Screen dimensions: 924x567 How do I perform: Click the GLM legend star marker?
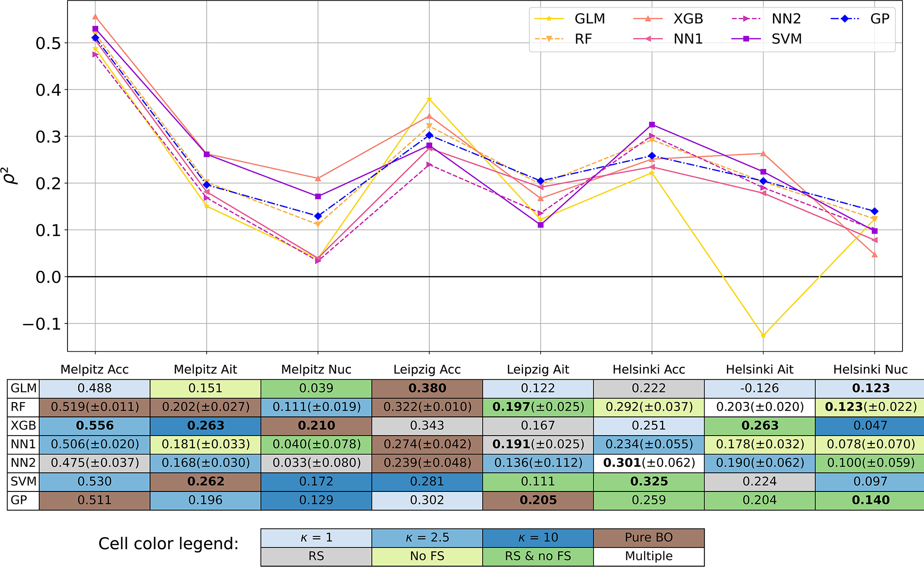(549, 19)
